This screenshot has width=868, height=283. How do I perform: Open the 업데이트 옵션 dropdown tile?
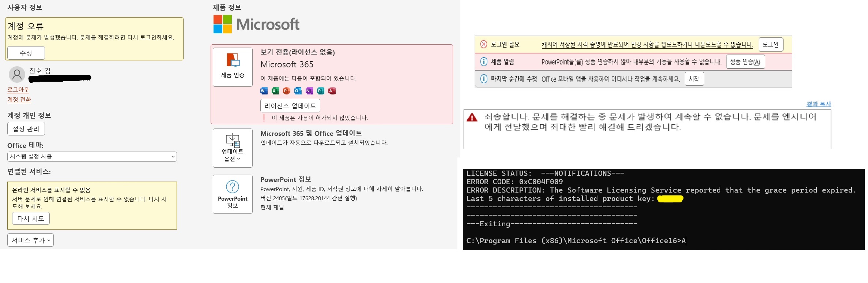tap(233, 148)
